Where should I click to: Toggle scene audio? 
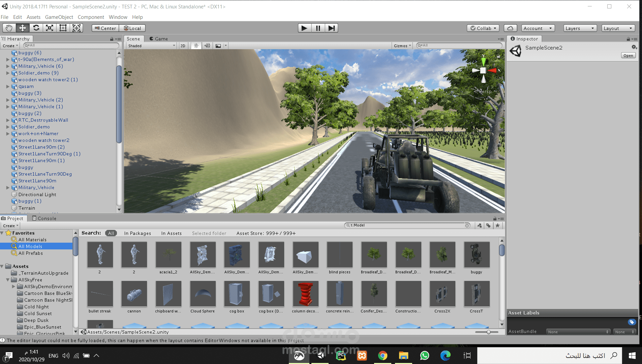[x=207, y=46]
